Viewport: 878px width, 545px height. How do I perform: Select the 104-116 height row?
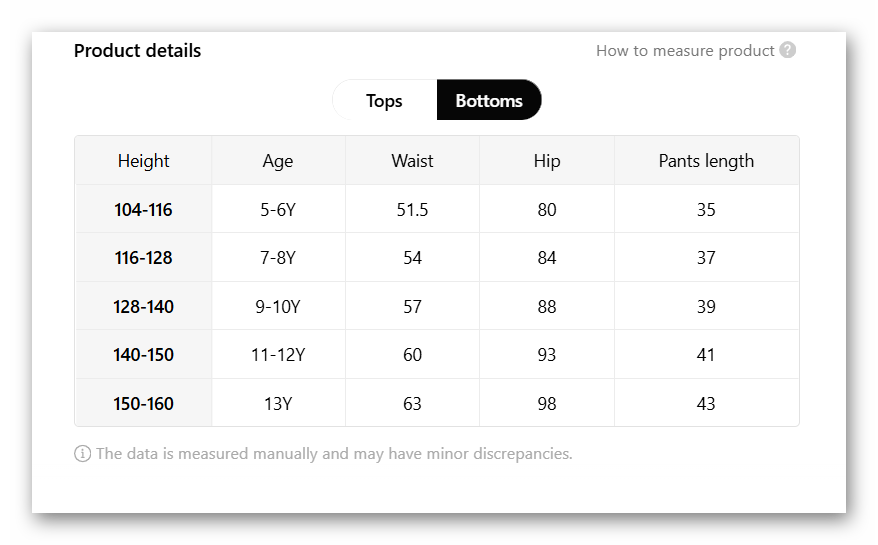(143, 210)
